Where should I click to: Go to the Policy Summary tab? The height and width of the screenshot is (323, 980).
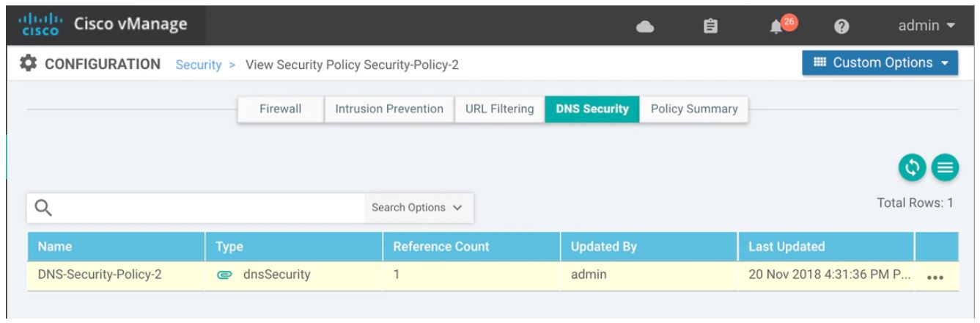coord(693,109)
